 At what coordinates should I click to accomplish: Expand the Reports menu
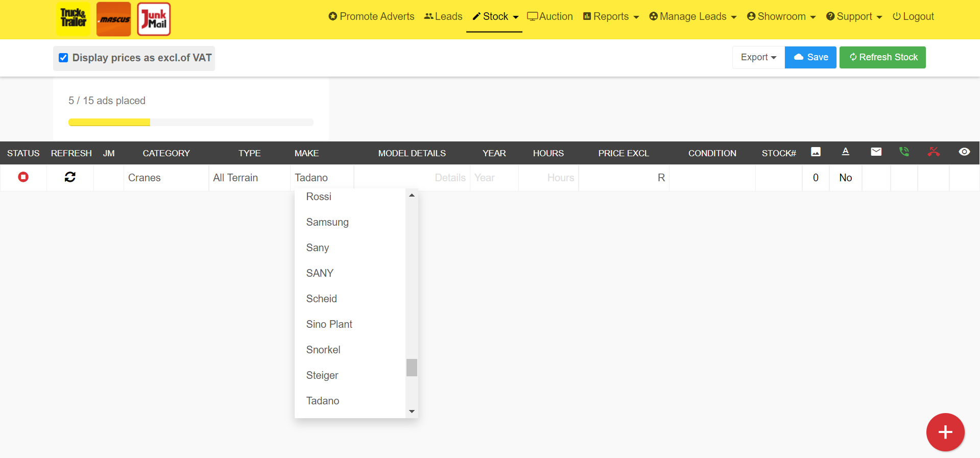point(611,16)
